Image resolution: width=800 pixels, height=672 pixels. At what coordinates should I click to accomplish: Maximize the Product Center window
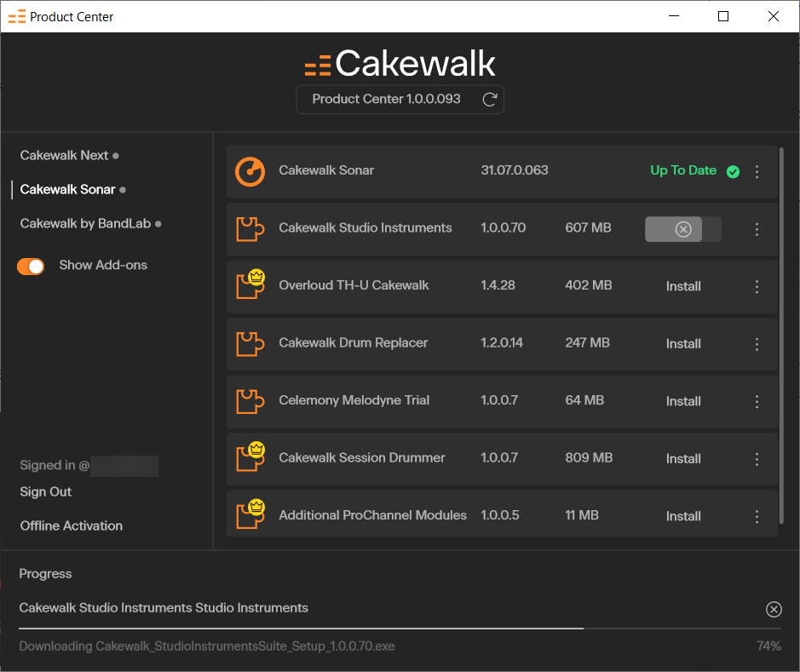[x=723, y=16]
